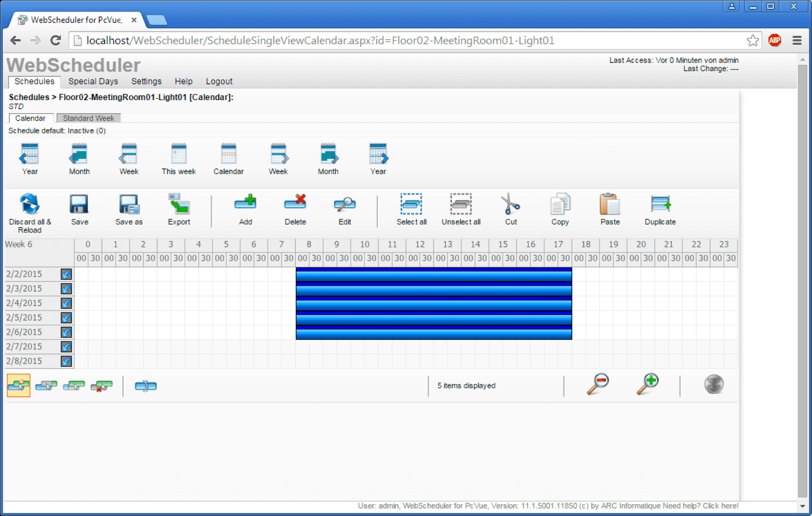Open the Special Days menu
The height and width of the screenshot is (516, 812).
[93, 81]
